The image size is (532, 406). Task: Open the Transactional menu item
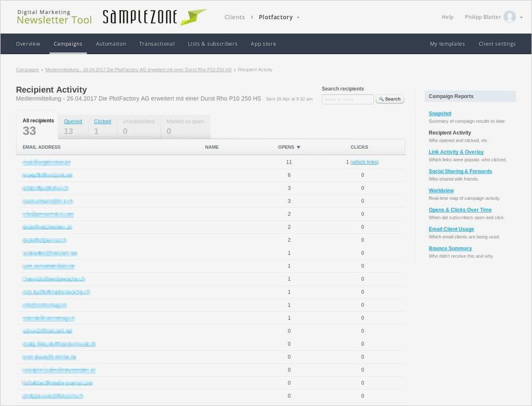[157, 44]
